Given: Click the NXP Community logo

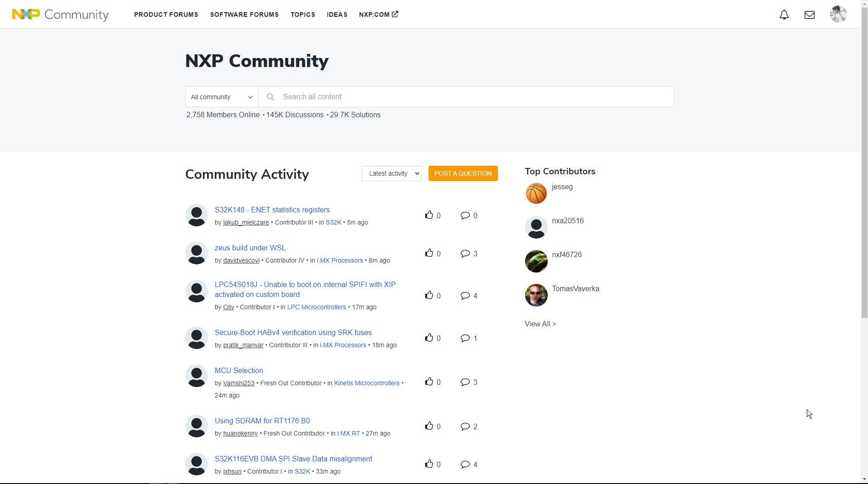Looking at the screenshot, I should click(60, 14).
